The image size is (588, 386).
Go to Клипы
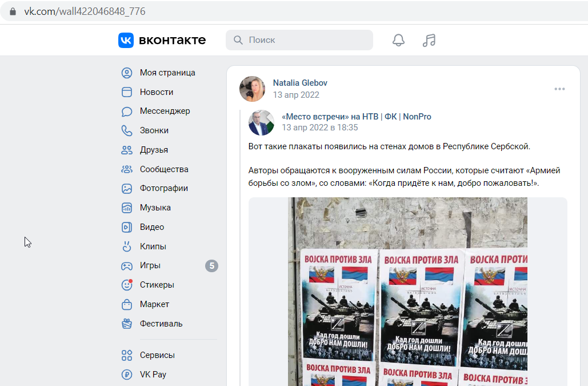[x=153, y=246]
